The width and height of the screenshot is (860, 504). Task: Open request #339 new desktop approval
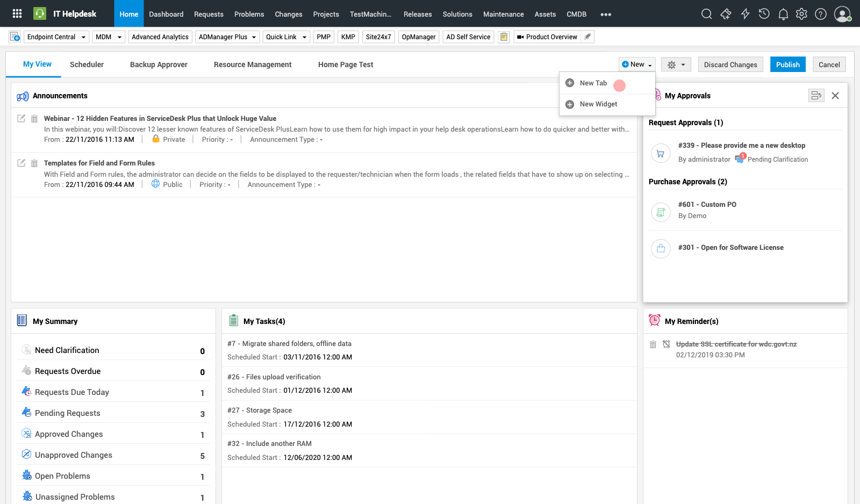tap(741, 146)
